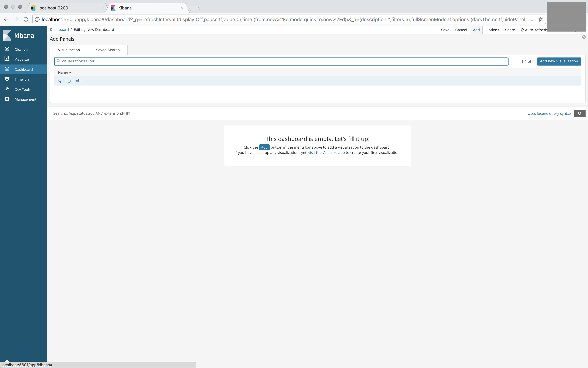The height and width of the screenshot is (368, 588).
Task: View site information icon in address bar
Action: tap(37, 19)
